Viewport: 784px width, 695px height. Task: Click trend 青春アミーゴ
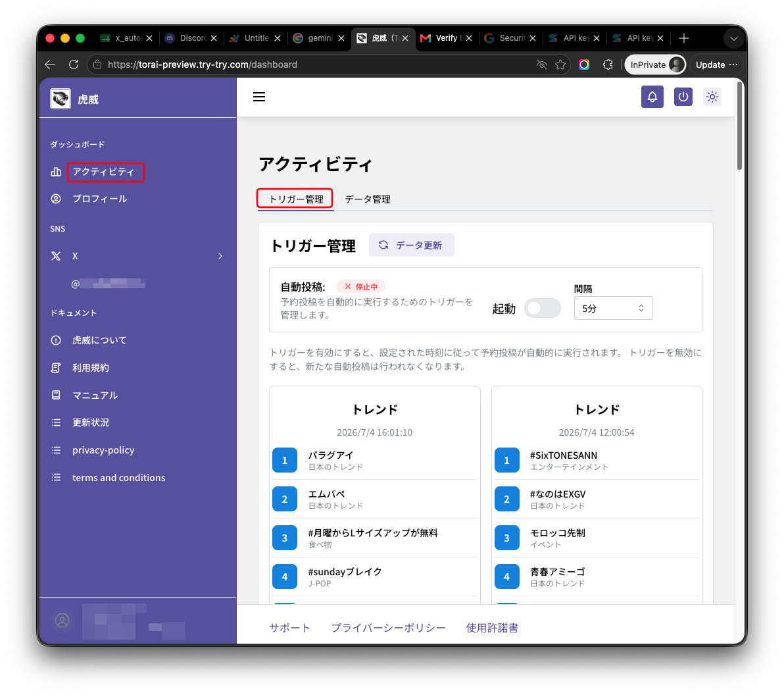(597, 577)
